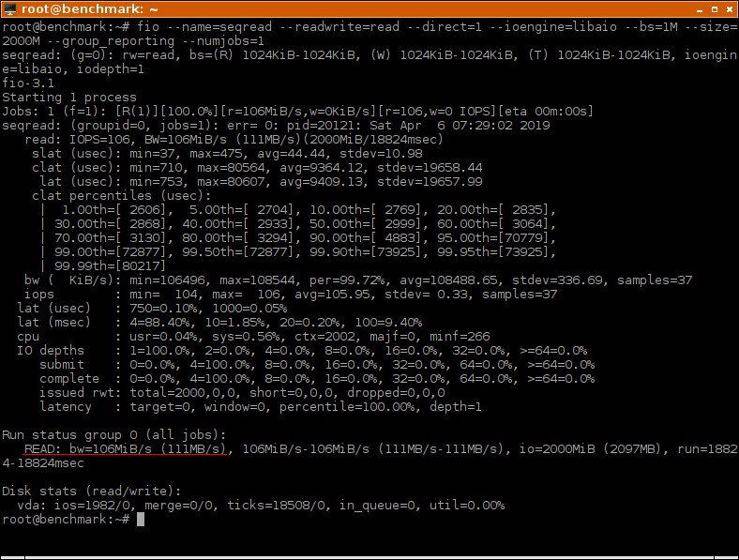The image size is (739, 560).
Task: Click 'avg=105.95' in the iops line
Action: pos(336,295)
